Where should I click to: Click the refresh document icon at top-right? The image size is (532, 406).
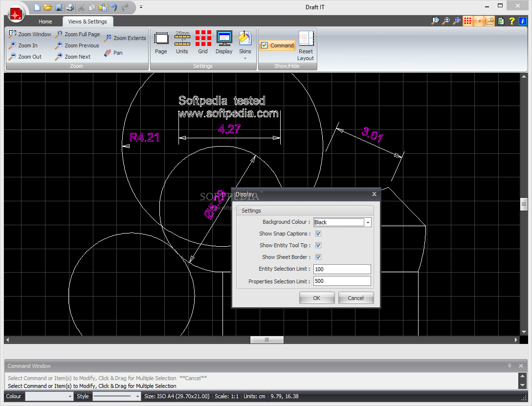coord(501,21)
